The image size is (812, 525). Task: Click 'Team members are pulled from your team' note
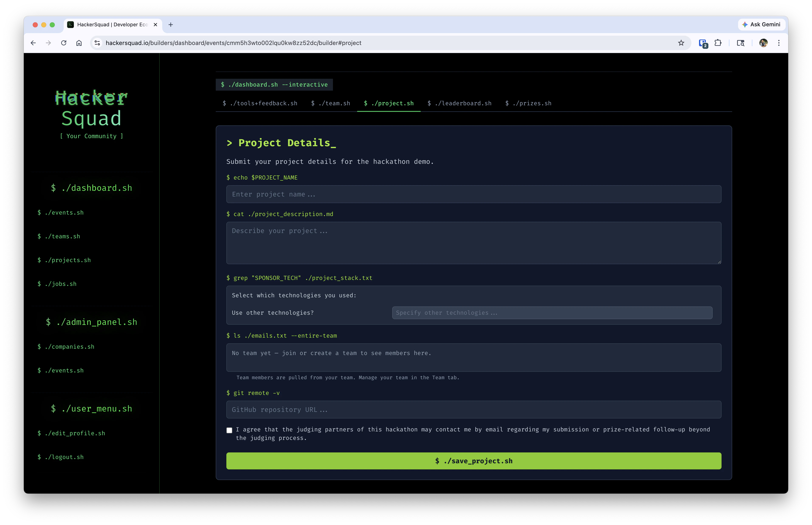point(348,378)
